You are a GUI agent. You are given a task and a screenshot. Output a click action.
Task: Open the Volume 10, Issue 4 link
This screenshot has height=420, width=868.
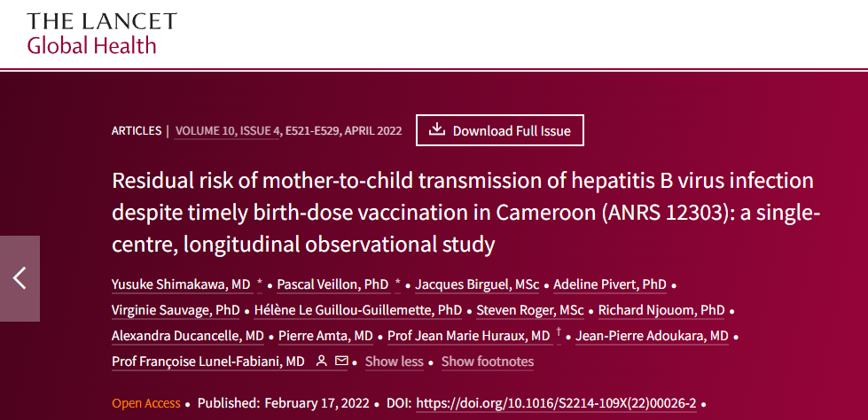[228, 131]
